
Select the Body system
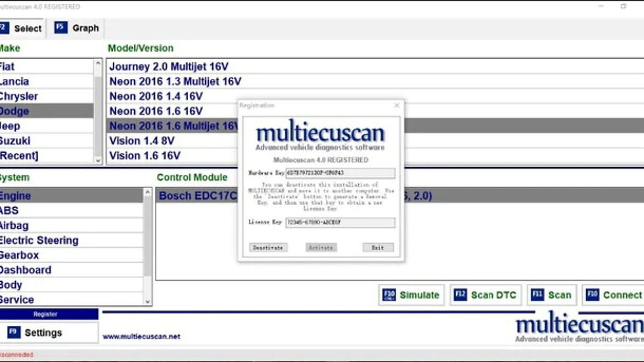pos(72,284)
